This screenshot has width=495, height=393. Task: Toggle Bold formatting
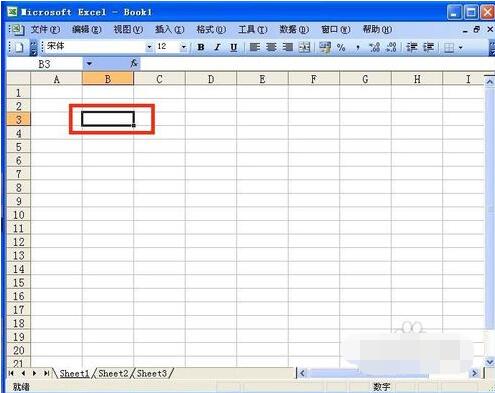click(x=201, y=47)
